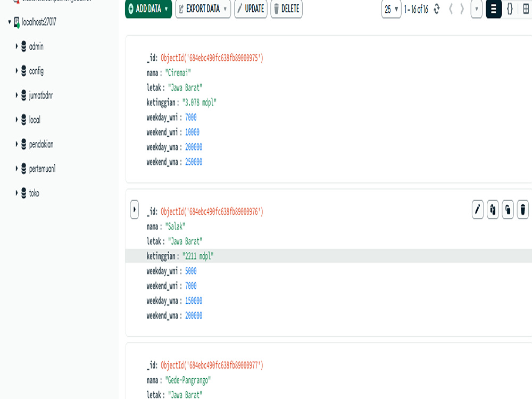Select the jumatbdnr database icon
Screen dimensions: 532x399
tap(24, 95)
